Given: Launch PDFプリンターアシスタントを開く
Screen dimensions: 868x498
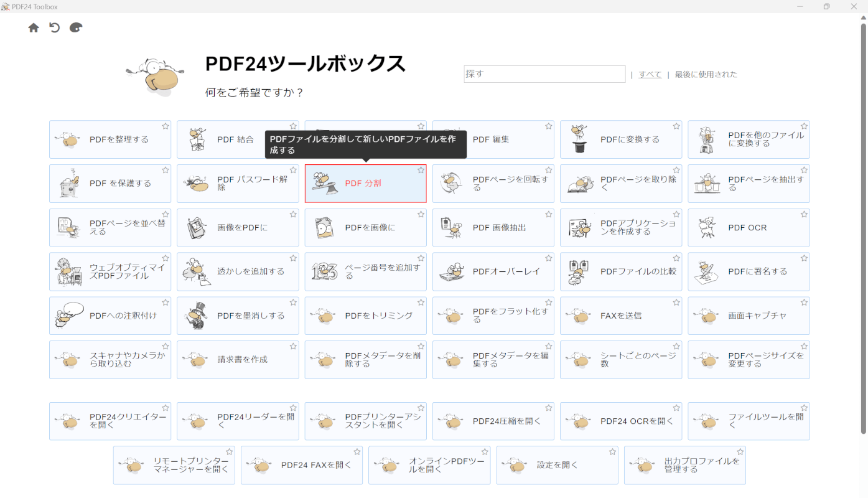Looking at the screenshot, I should click(365, 421).
